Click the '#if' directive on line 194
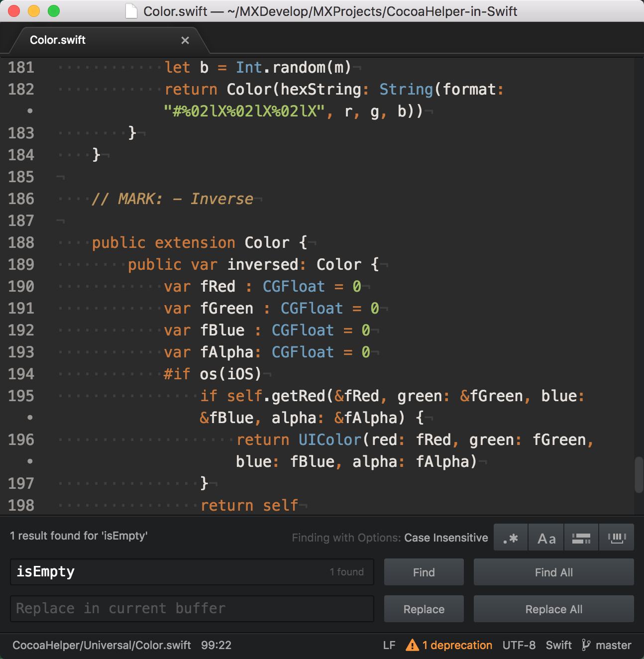This screenshot has height=659, width=644. [177, 374]
